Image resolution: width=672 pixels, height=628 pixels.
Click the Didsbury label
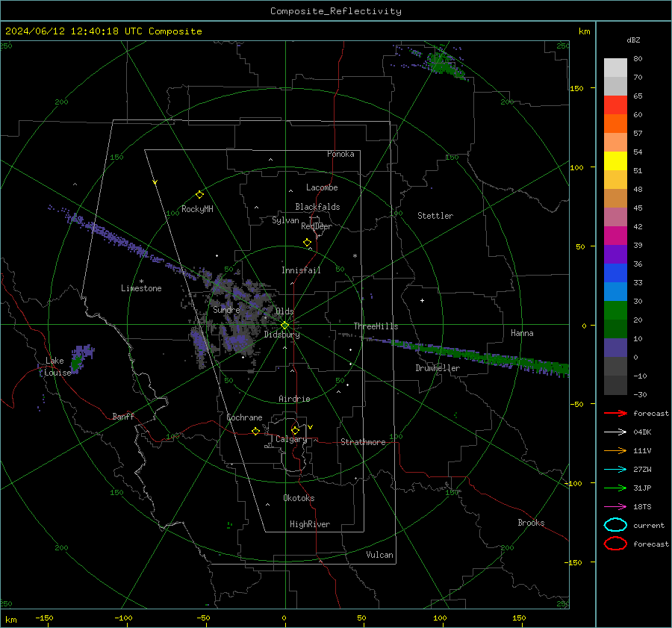coord(281,335)
